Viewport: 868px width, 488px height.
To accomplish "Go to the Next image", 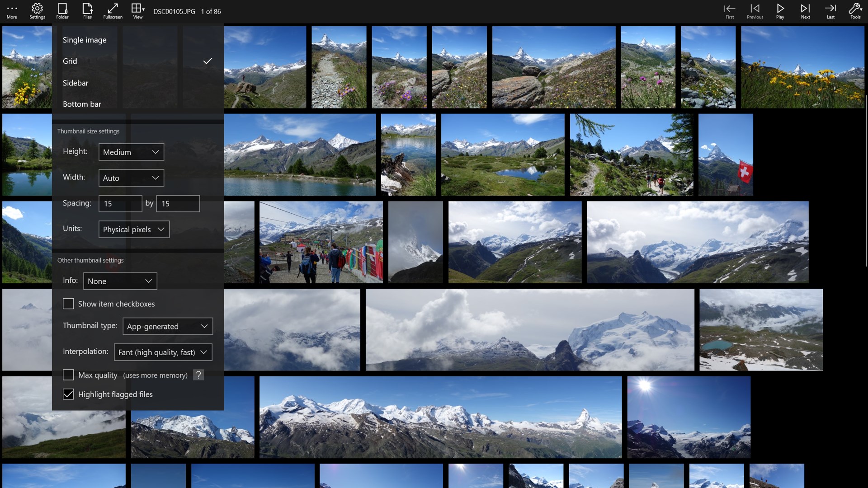I will 805,11.
